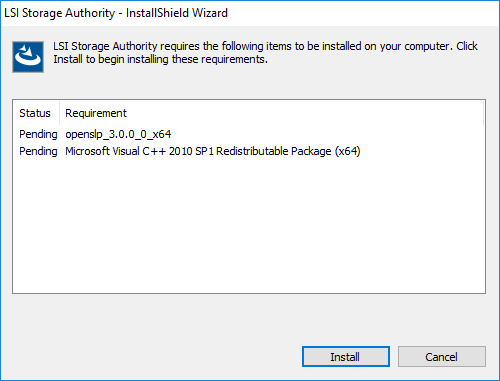Click Pending status beside the openslp requirement
This screenshot has height=381, width=500.
pos(38,134)
